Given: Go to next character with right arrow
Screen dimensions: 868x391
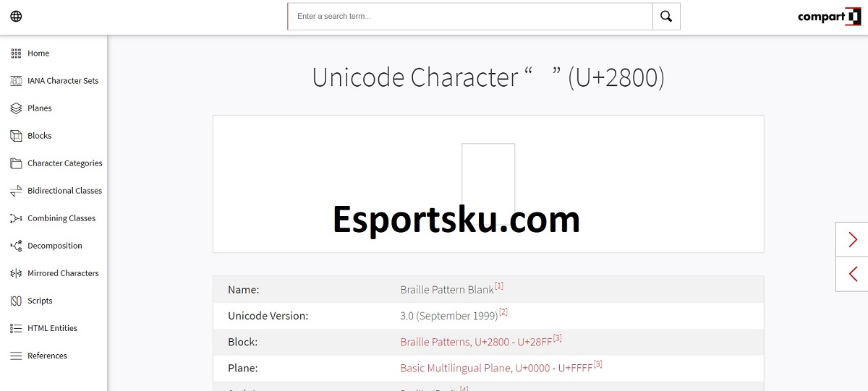Looking at the screenshot, I should [852, 239].
